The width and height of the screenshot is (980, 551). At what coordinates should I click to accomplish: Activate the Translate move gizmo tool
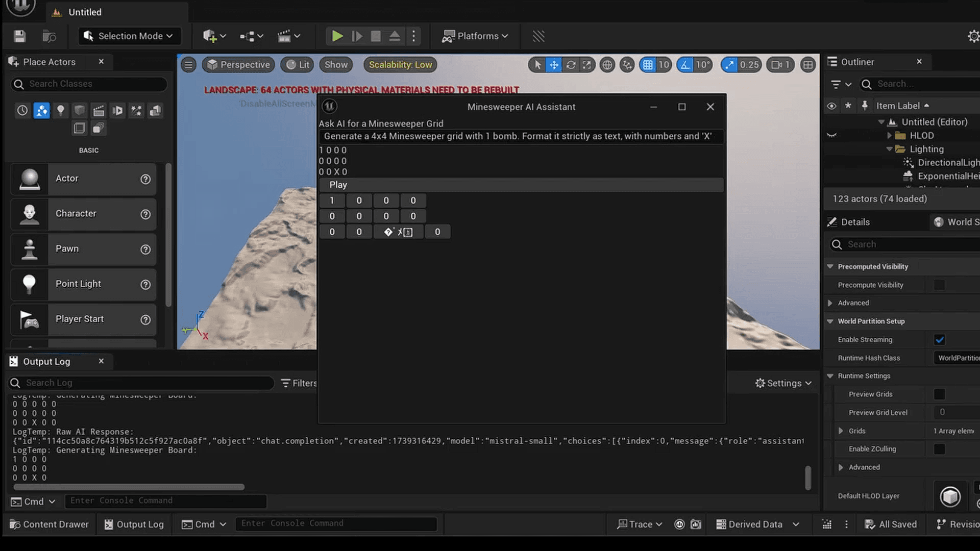point(554,65)
